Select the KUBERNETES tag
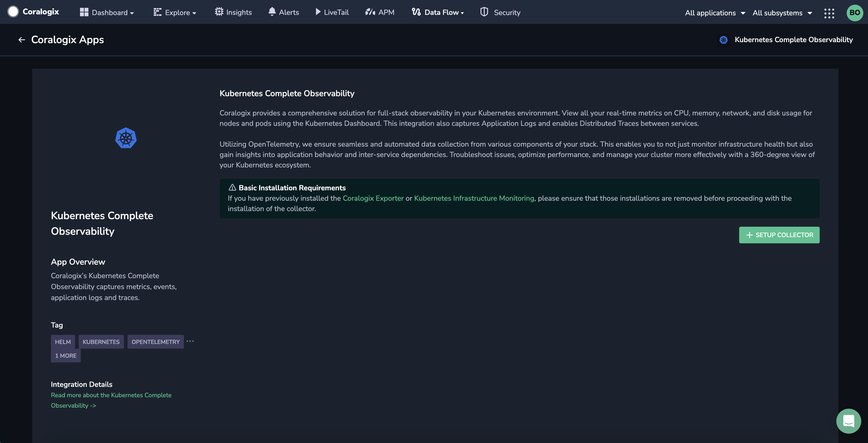This screenshot has height=443, width=868. tap(101, 342)
